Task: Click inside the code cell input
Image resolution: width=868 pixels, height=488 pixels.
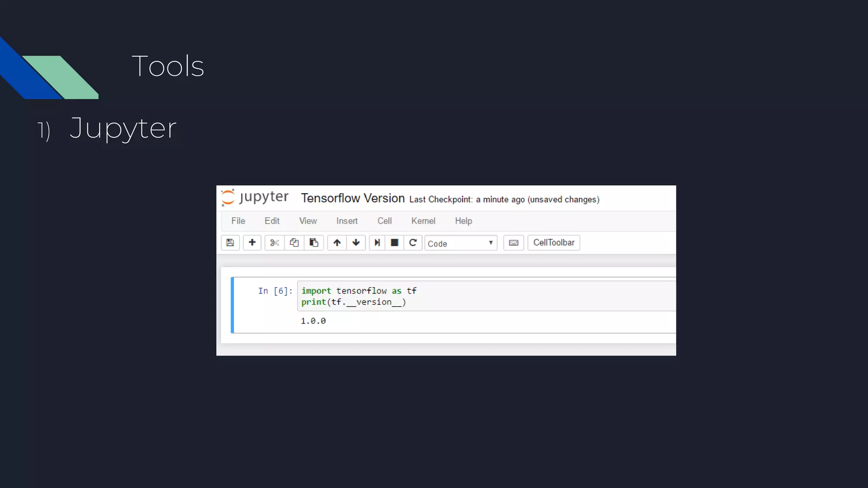Action: coord(487,296)
